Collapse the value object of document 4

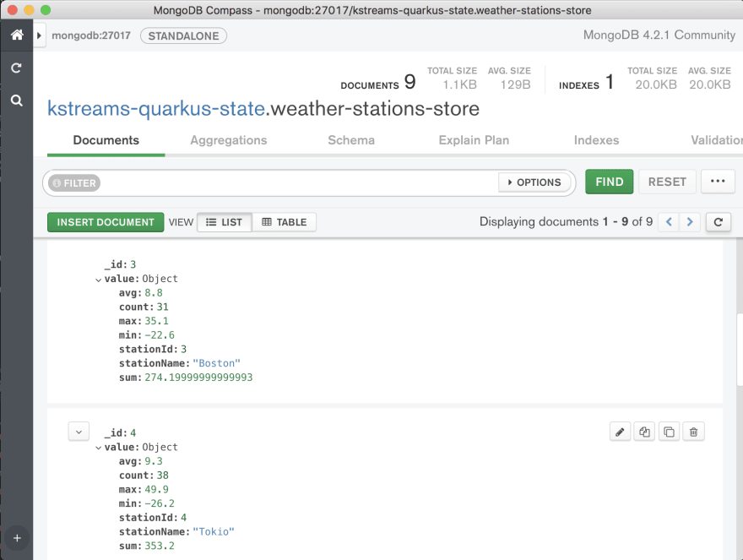(98, 449)
